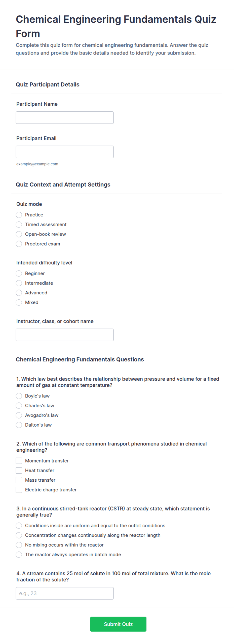
Task: Focus the Participant Email input box
Action: click(64, 152)
